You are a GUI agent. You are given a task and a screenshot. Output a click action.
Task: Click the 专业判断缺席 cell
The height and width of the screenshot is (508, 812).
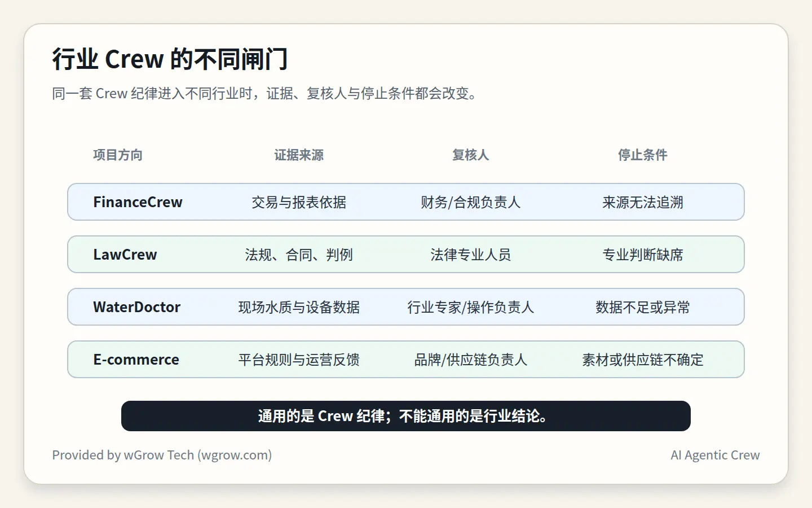(x=643, y=255)
